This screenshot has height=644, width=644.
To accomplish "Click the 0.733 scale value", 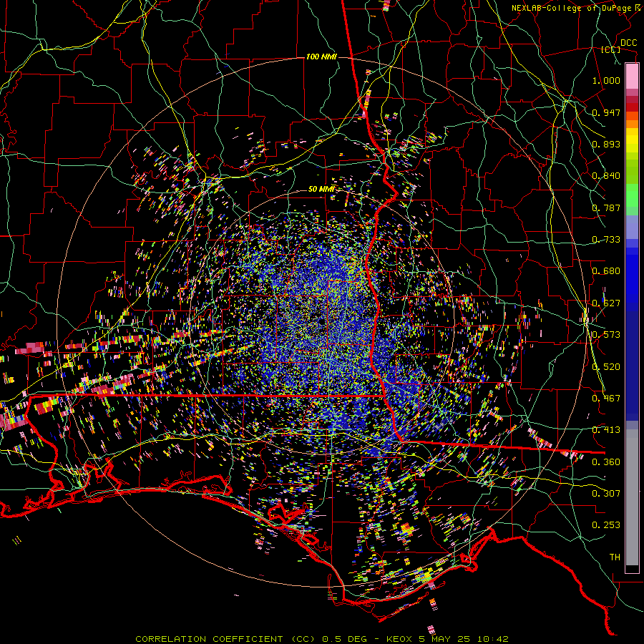I will click(x=606, y=240).
